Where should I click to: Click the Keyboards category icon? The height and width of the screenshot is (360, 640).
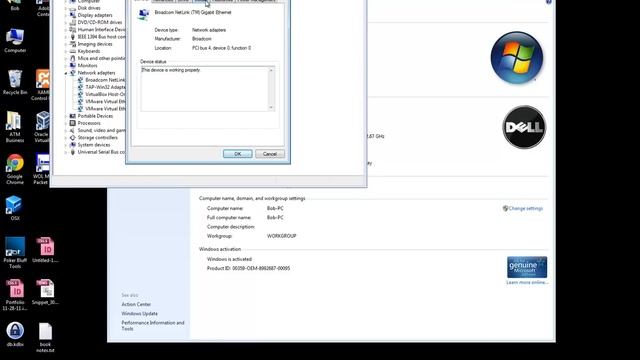point(73,51)
